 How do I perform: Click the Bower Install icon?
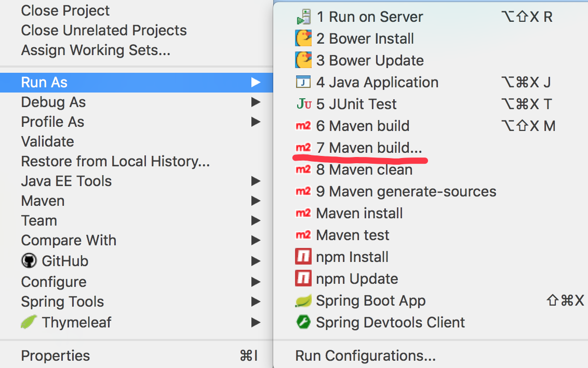click(x=303, y=38)
